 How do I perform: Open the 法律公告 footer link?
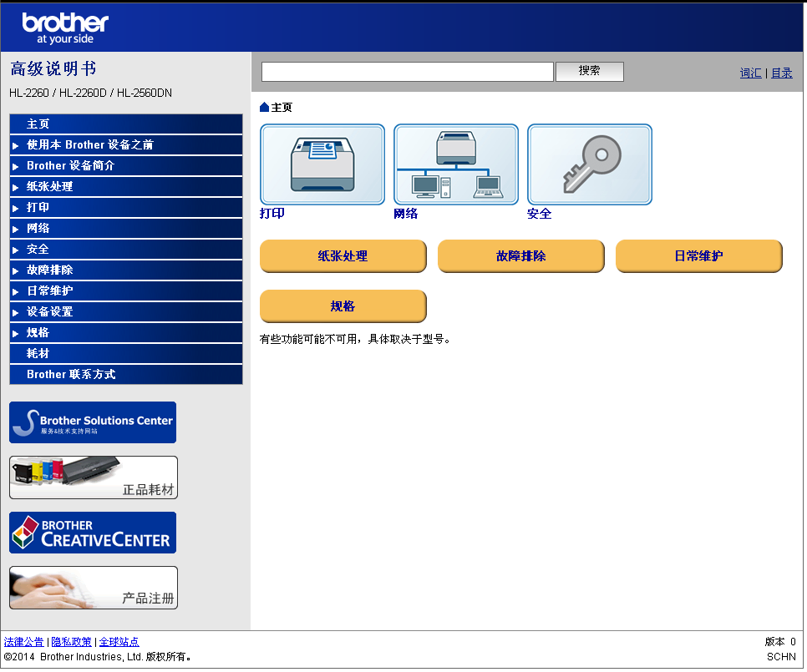tap(23, 642)
